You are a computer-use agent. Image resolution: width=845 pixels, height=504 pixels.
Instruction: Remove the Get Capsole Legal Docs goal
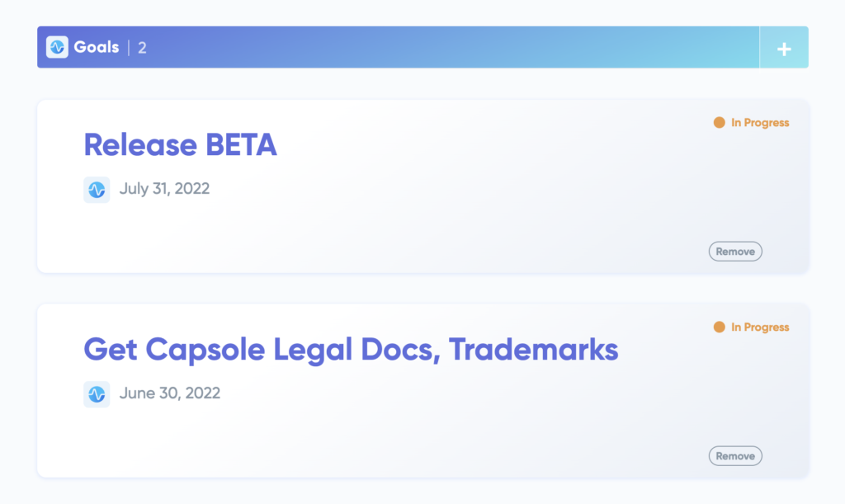click(x=735, y=456)
